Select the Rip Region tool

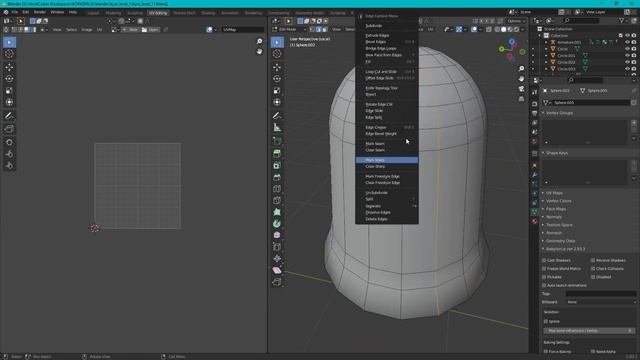click(x=277, y=282)
